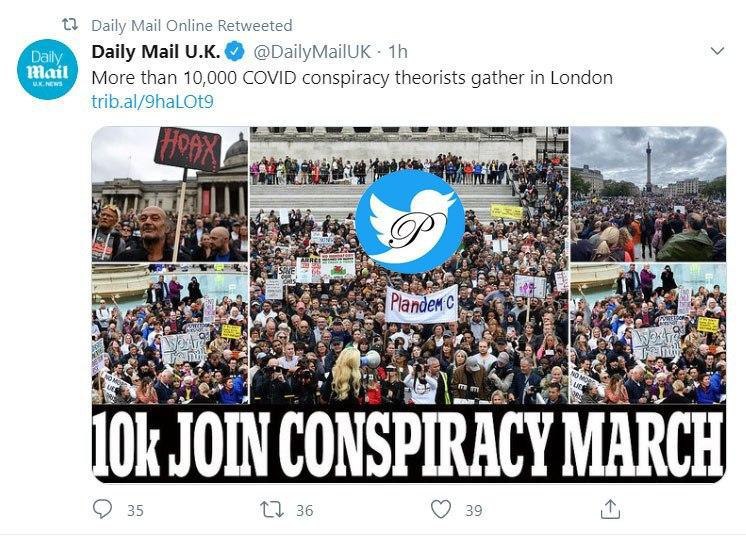Viewport: 746px width, 537px height.
Task: Like the tweet with the heart icon
Action: coord(441,509)
